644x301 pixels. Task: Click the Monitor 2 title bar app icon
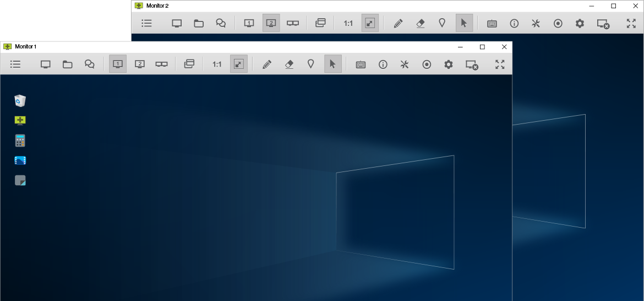point(139,6)
